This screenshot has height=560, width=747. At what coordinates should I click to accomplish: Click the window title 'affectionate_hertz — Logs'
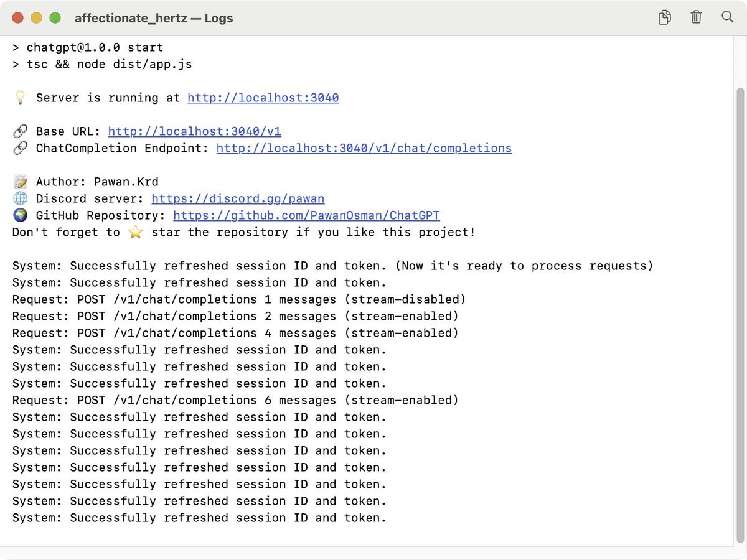coord(154,18)
